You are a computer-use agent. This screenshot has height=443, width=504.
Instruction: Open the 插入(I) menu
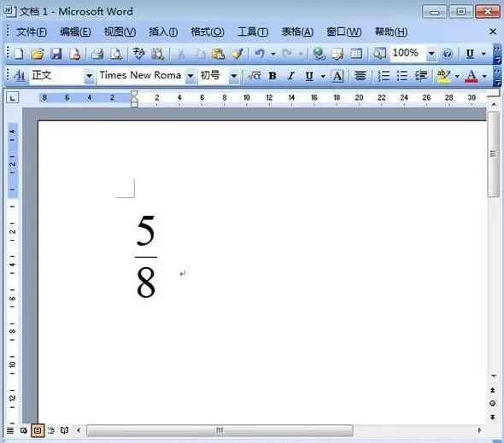[x=163, y=32]
